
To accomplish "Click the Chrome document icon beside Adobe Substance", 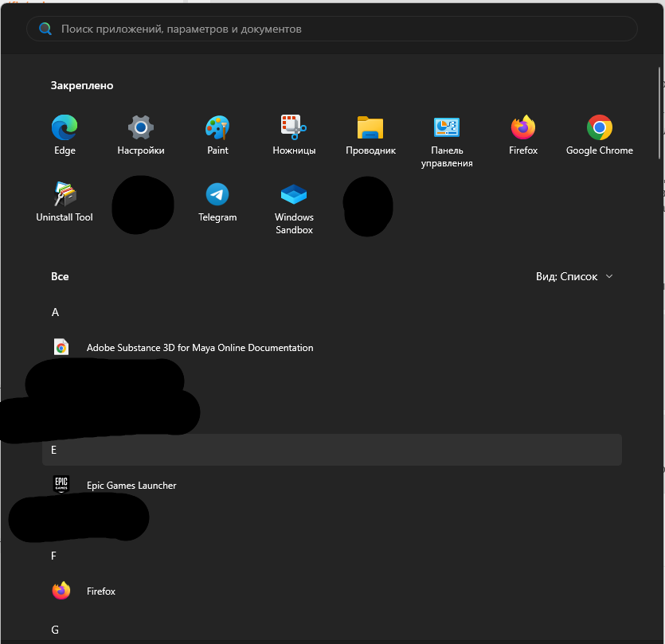I will [61, 348].
